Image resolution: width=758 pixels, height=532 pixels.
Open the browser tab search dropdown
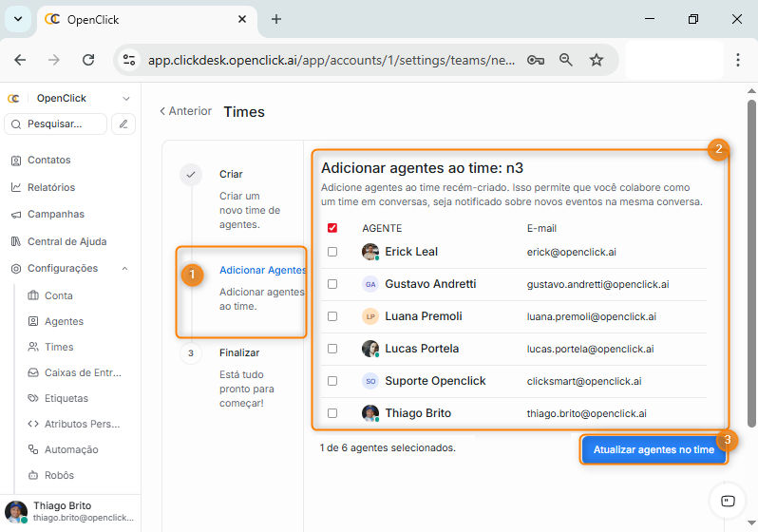pos(18,19)
